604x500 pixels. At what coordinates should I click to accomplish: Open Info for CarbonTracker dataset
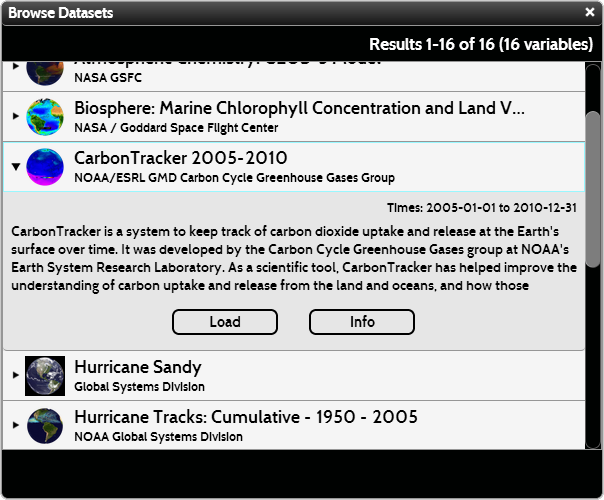(362, 322)
